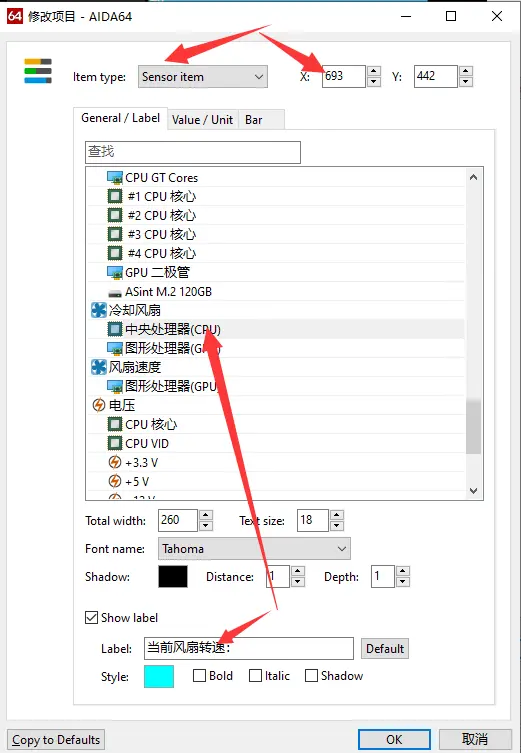Click the #1 CPU 核心 chip icon
Image resolution: width=521 pixels, height=753 pixels.
tap(115, 196)
